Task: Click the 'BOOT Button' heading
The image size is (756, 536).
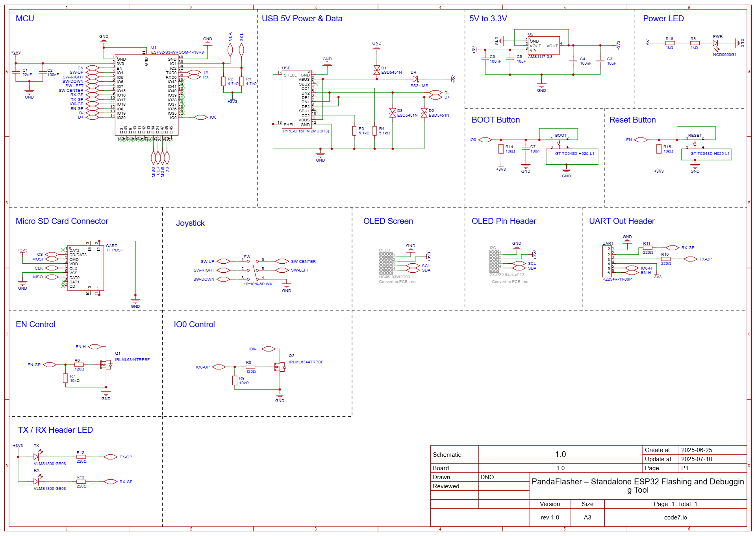Action: 496,120
